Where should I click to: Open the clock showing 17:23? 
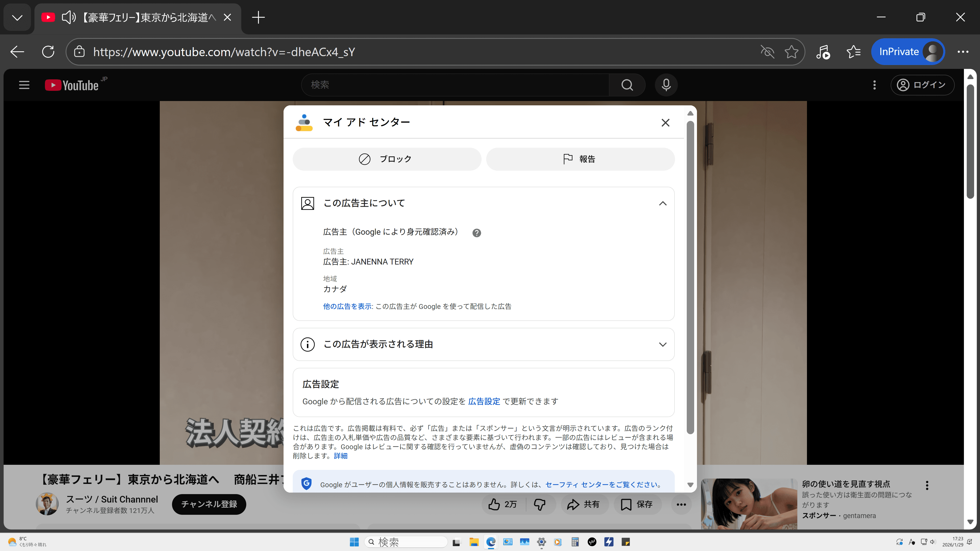point(953,542)
